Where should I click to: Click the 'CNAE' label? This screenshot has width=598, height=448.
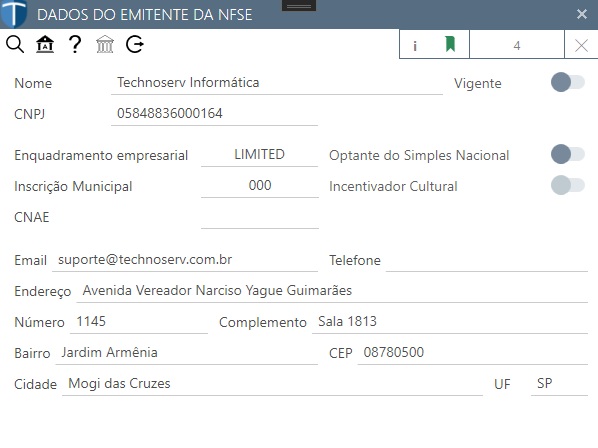(32, 217)
